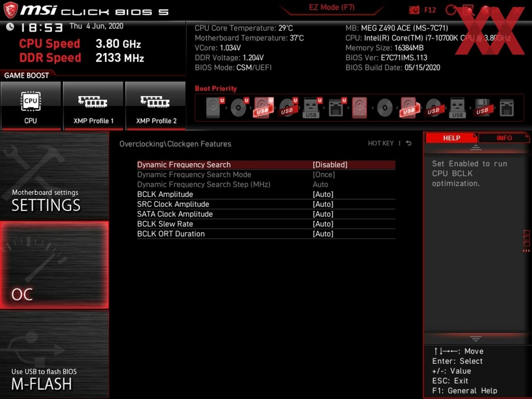Toggle Dynamic Frequency Search from Disabled
532x399 pixels.
[x=266, y=165]
